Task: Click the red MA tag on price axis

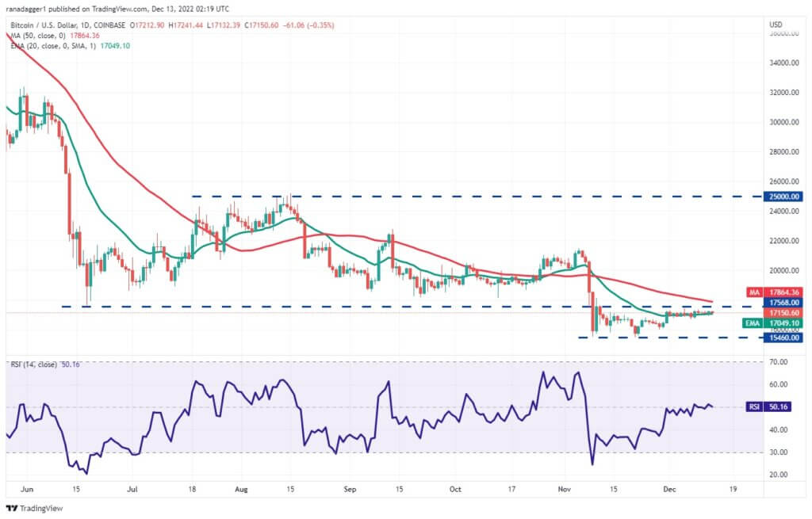Action: 776,292
